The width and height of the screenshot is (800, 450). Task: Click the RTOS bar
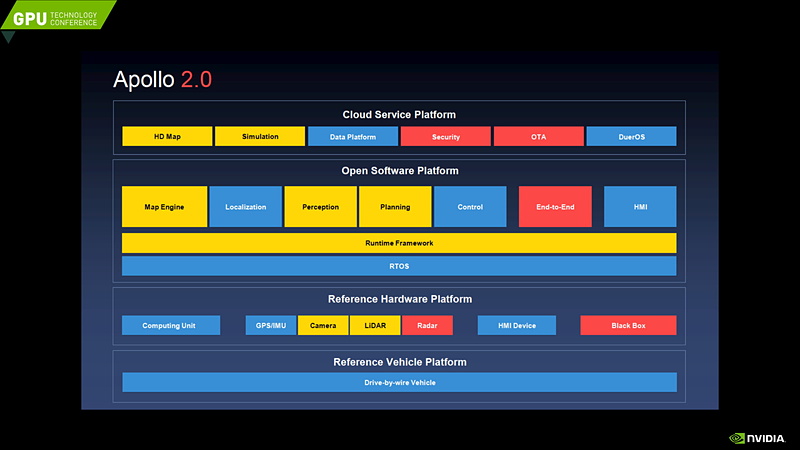[x=399, y=266]
